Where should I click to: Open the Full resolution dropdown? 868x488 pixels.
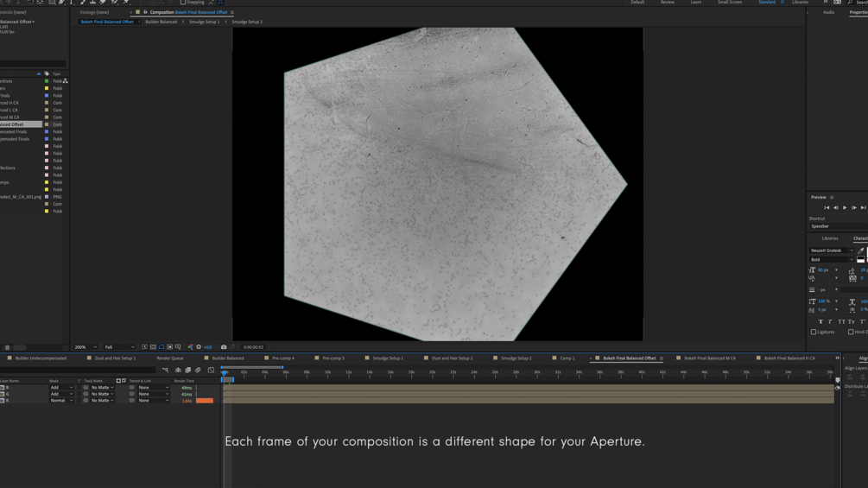(x=119, y=347)
